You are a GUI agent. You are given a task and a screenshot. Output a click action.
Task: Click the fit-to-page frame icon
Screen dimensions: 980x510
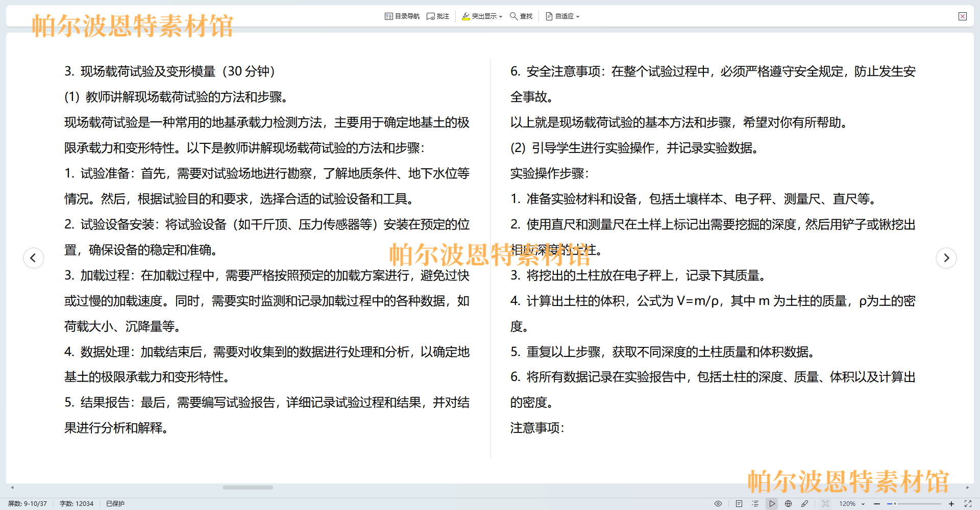[825, 503]
